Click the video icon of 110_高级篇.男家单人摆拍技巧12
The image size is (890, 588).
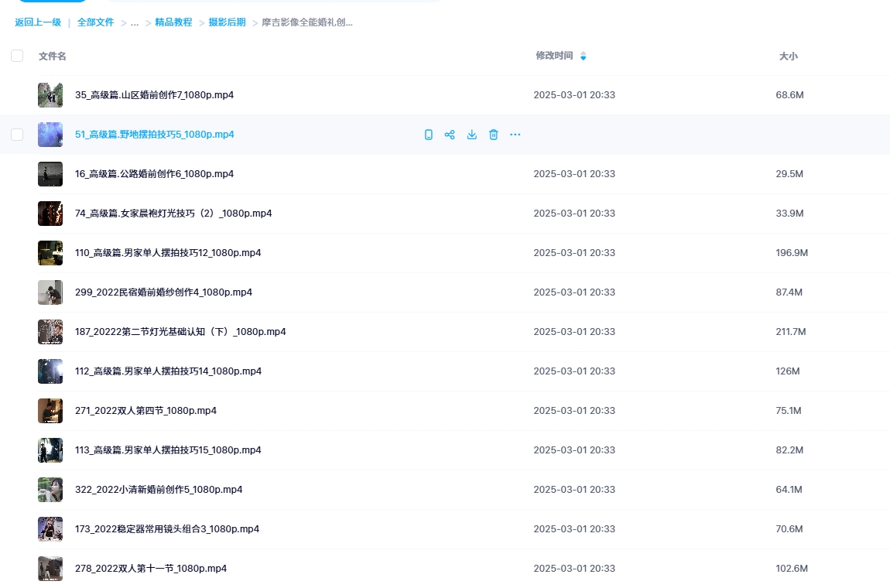[x=50, y=253]
